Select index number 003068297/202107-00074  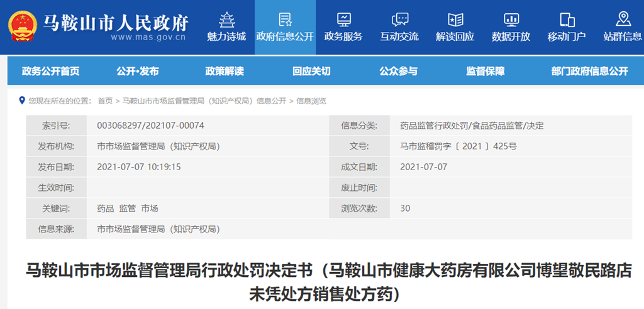[150, 126]
